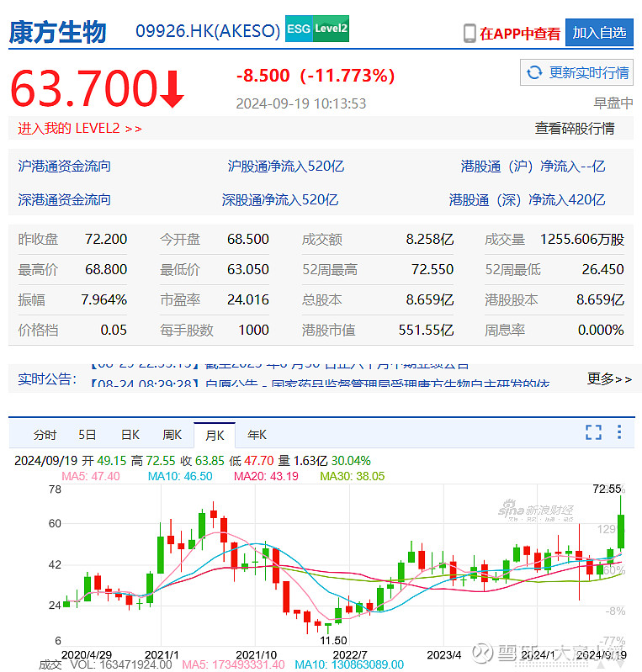Click the 总股本 value 8.659亿

[x=430, y=299]
